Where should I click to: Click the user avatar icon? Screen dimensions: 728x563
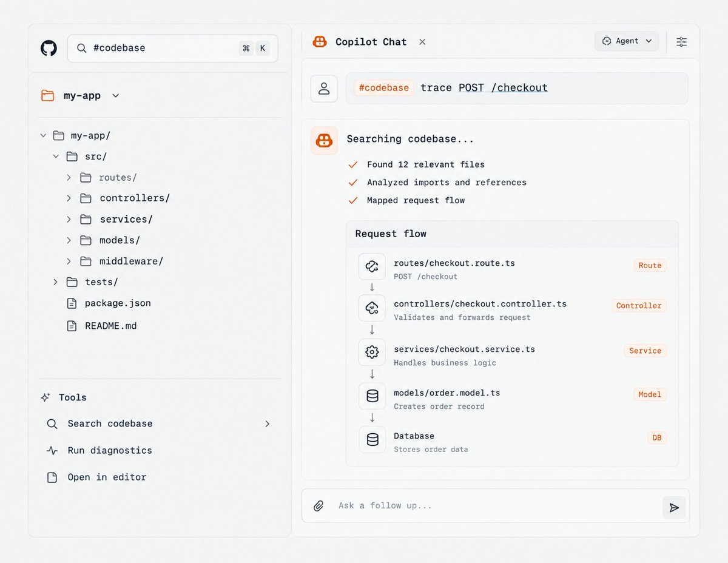tap(324, 89)
